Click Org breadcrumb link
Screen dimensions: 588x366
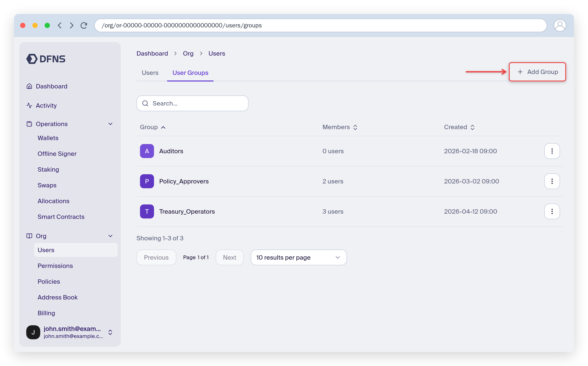[x=188, y=53]
